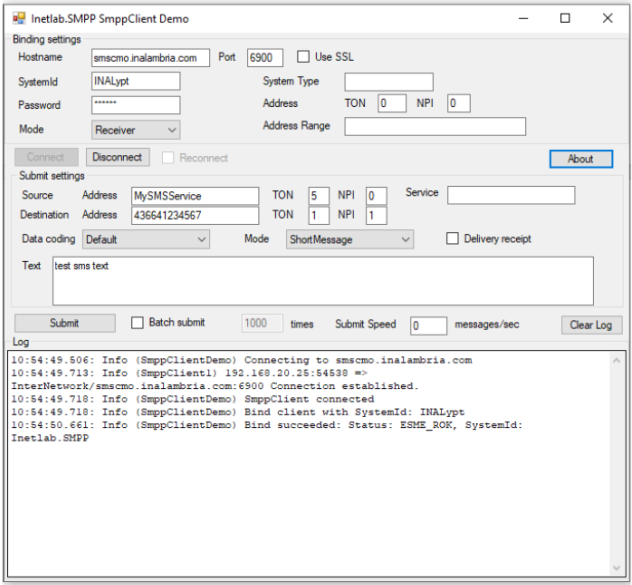632x585 pixels.
Task: Open the Data coding dropdown
Action: [x=146, y=239]
